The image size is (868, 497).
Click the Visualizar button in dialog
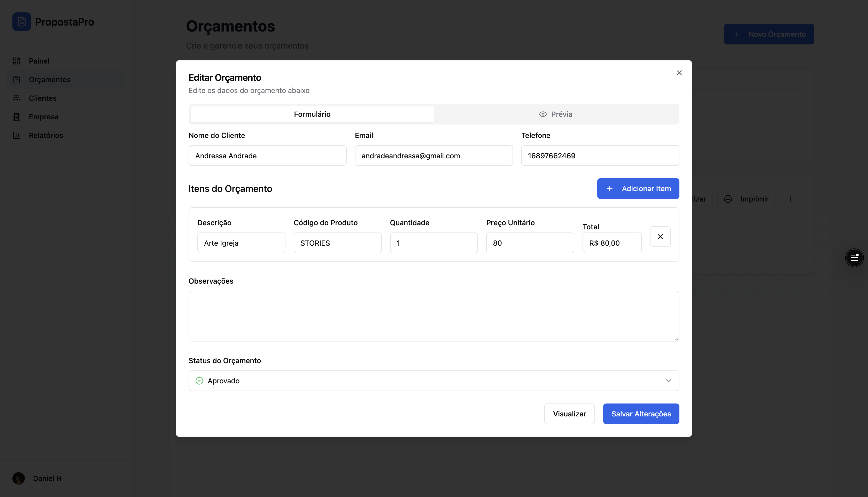pyautogui.click(x=569, y=414)
